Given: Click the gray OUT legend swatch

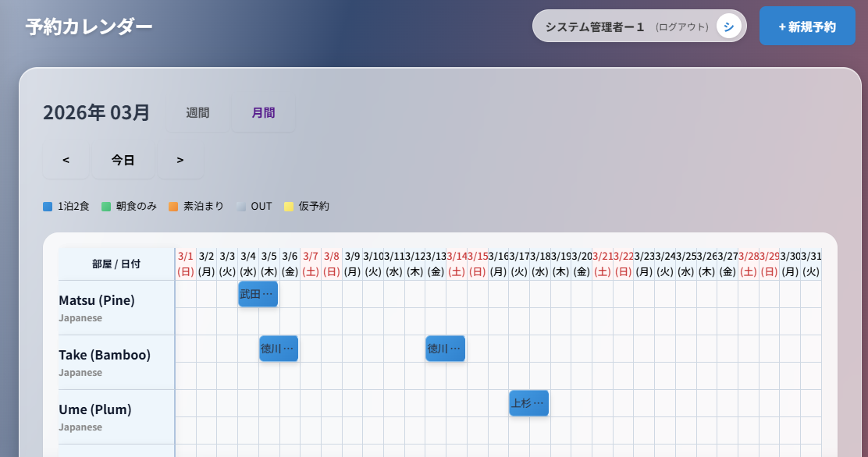Looking at the screenshot, I should coord(241,207).
